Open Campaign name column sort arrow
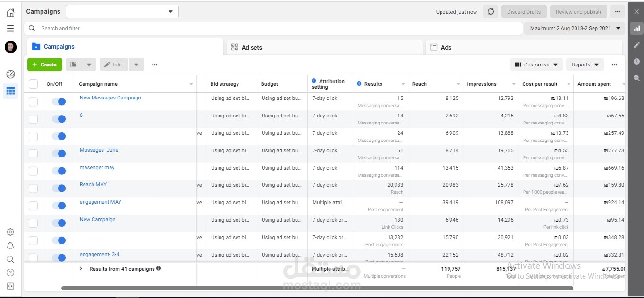 pos(191,84)
